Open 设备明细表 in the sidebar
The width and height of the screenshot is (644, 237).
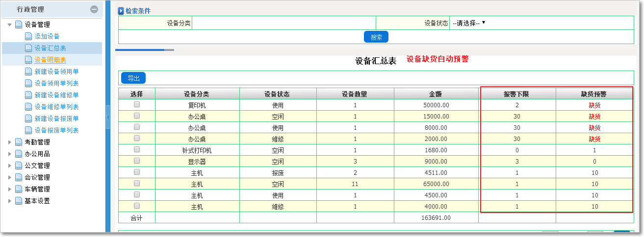[50, 60]
